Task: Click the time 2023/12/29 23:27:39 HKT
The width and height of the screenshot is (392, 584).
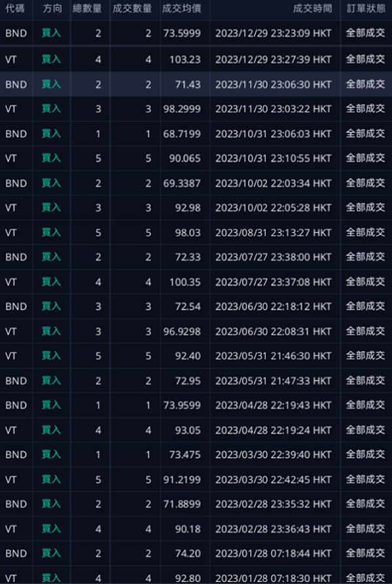Action: pos(274,60)
